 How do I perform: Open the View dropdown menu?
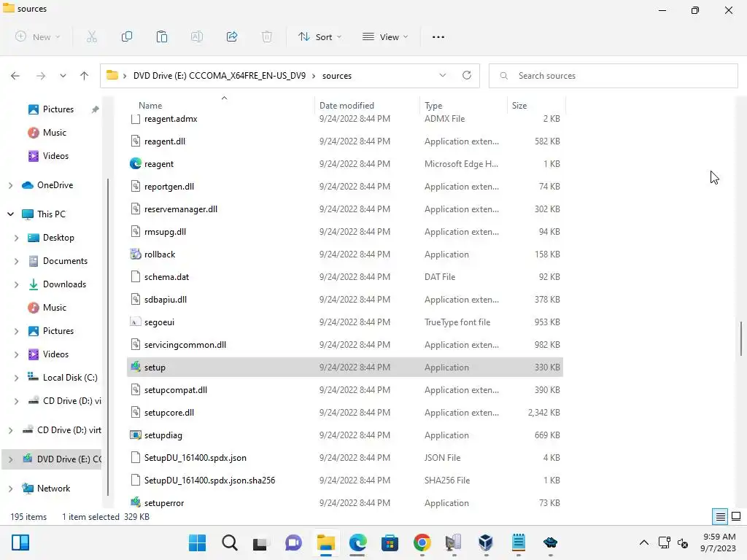(x=385, y=36)
